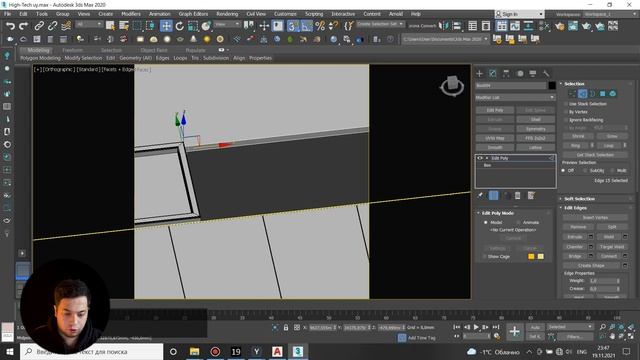Open the Rendering menu

(x=227, y=14)
